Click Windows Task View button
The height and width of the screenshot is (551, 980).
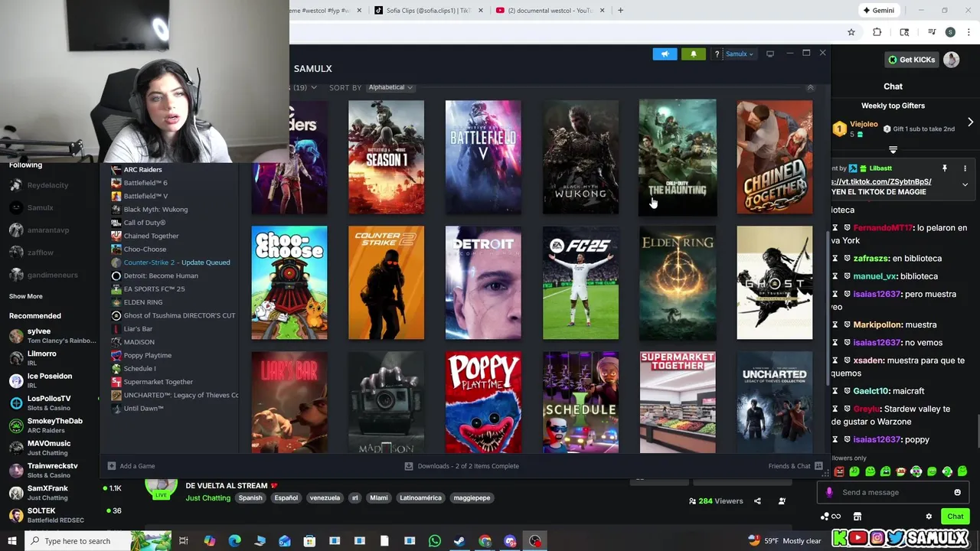[x=184, y=541]
